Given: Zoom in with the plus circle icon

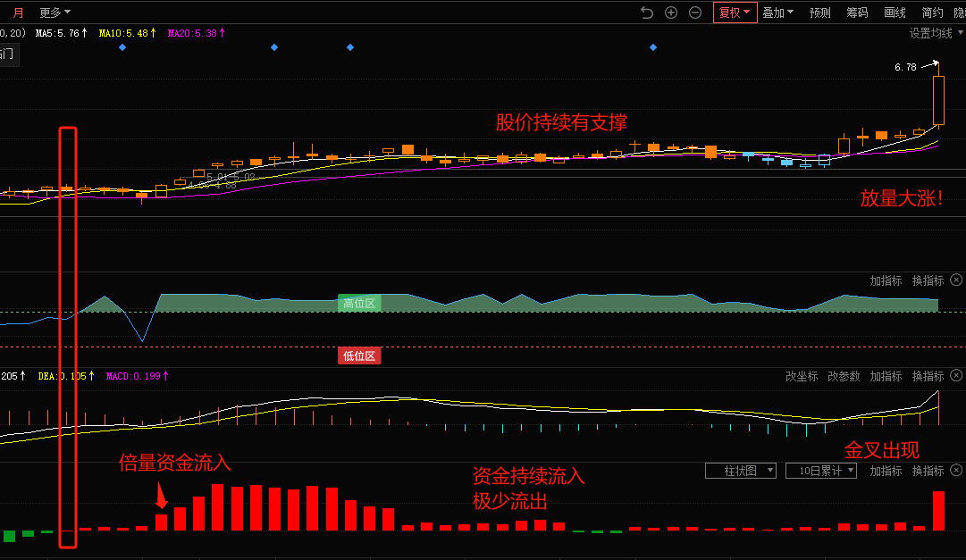Looking at the screenshot, I should 671,13.
